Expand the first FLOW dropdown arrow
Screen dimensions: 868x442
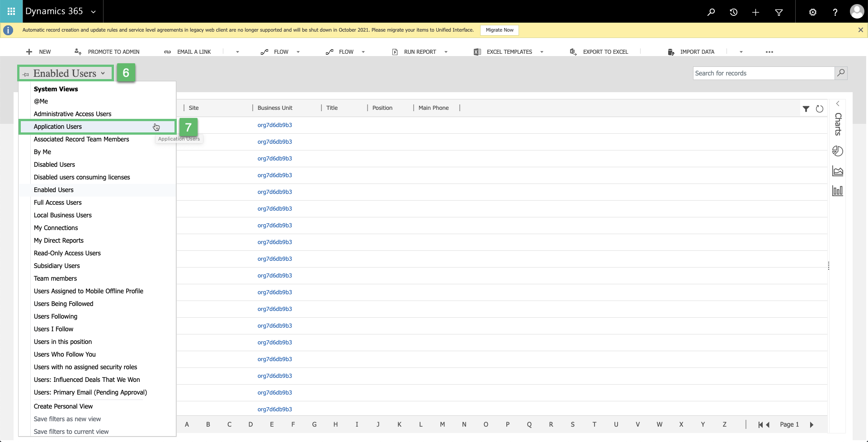pos(298,52)
